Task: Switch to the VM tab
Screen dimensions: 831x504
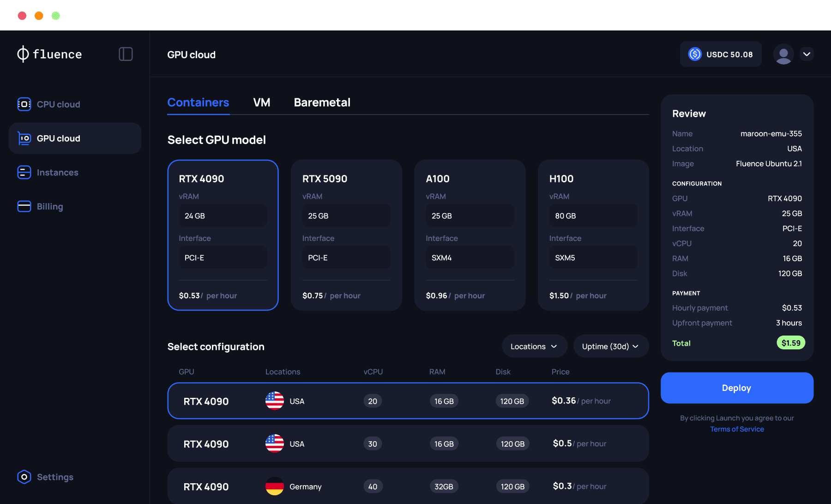Action: [262, 102]
